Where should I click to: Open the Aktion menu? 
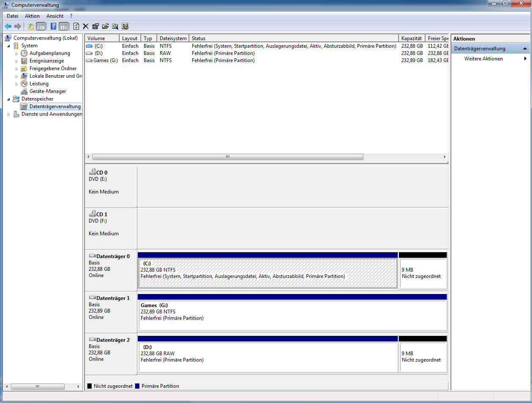[32, 16]
